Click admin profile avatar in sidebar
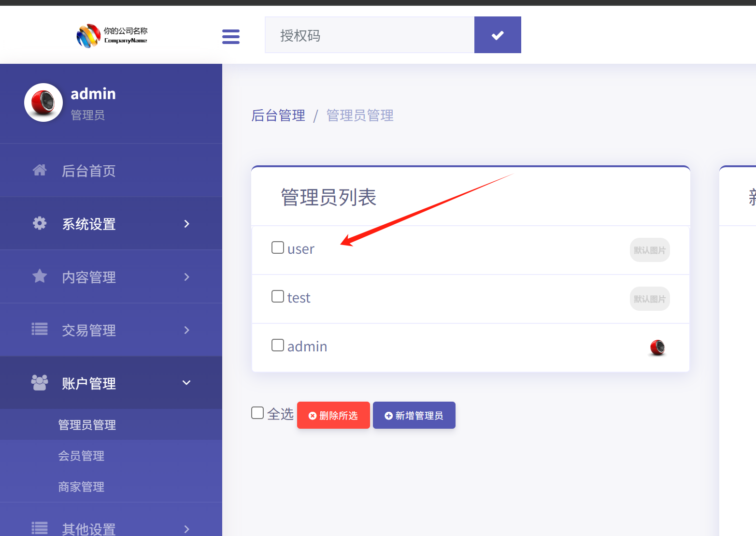The width and height of the screenshot is (756, 536). pyautogui.click(x=43, y=102)
